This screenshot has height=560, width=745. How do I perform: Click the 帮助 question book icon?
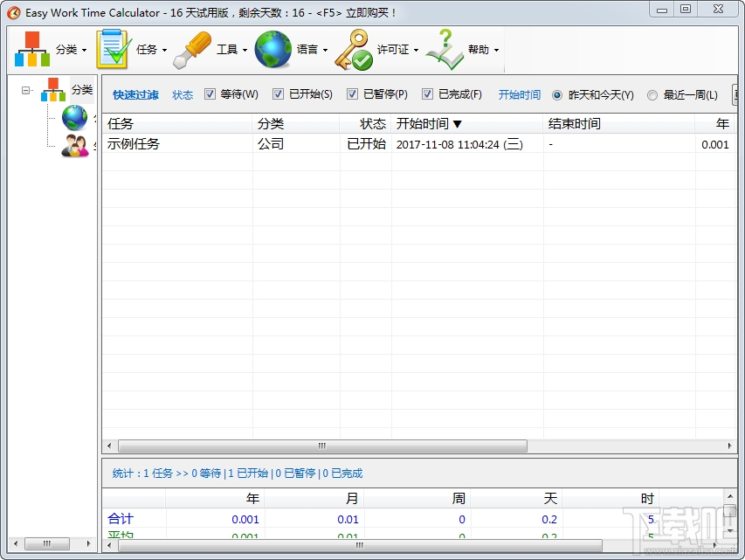click(x=445, y=50)
